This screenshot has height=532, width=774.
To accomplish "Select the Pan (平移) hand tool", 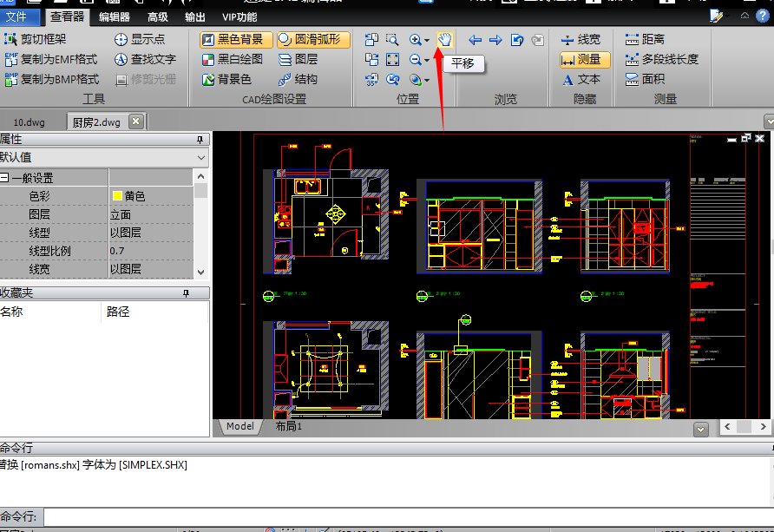I will pos(445,40).
